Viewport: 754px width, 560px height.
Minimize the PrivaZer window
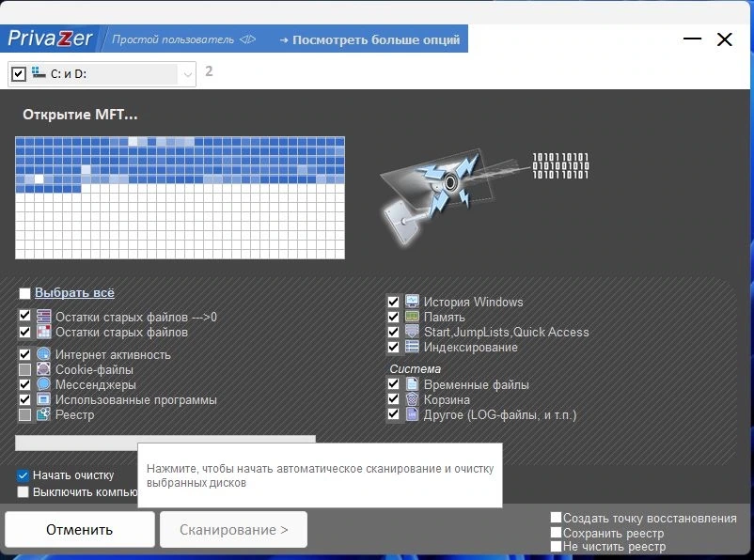tap(692, 39)
